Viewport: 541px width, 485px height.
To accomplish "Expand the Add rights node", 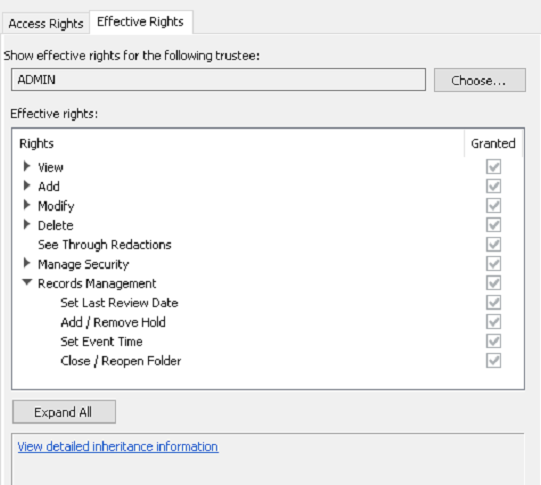I will click(27, 186).
